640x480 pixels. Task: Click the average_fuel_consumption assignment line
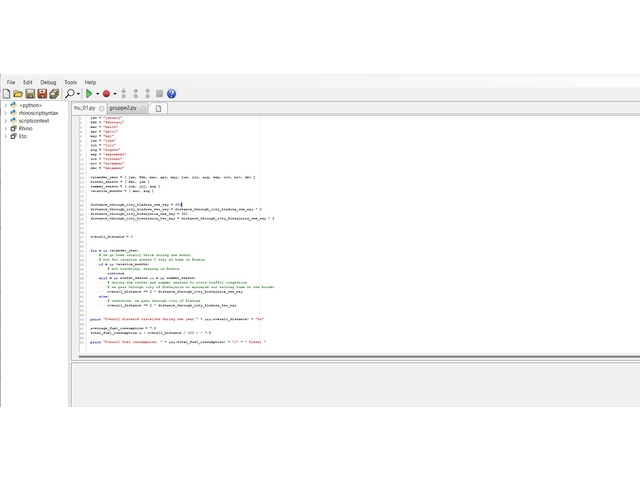click(123, 328)
